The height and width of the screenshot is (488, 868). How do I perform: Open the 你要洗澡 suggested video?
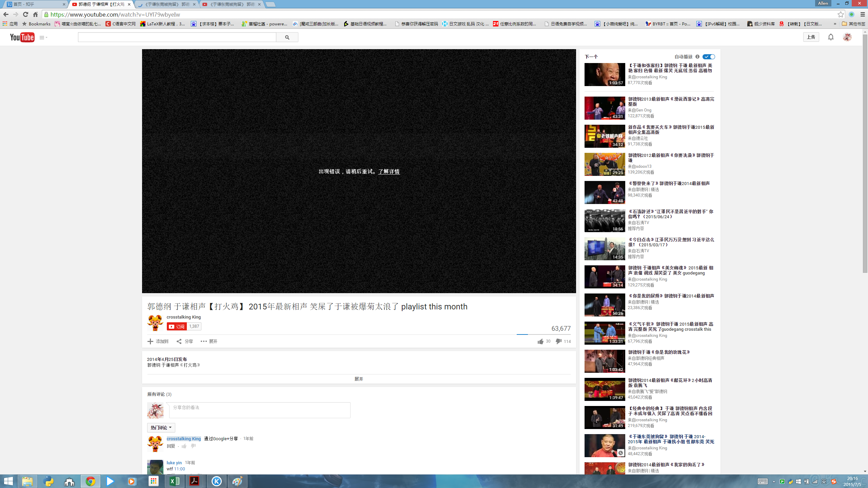click(671, 158)
